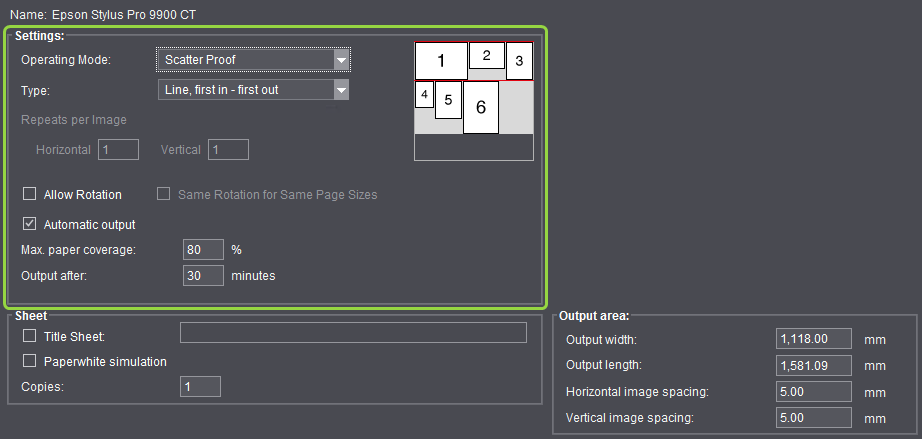Click box 5 in the layout preview
The height and width of the screenshot is (439, 922).
click(448, 100)
